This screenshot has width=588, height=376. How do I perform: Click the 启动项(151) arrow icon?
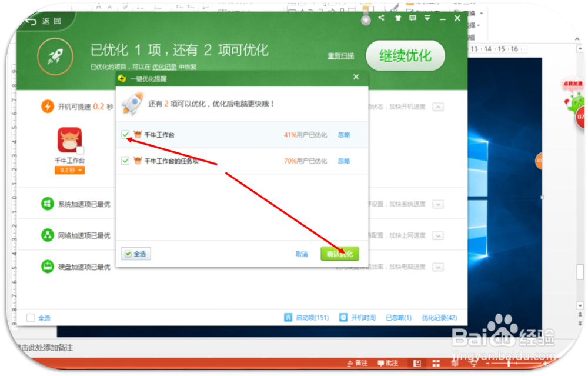[288, 318]
